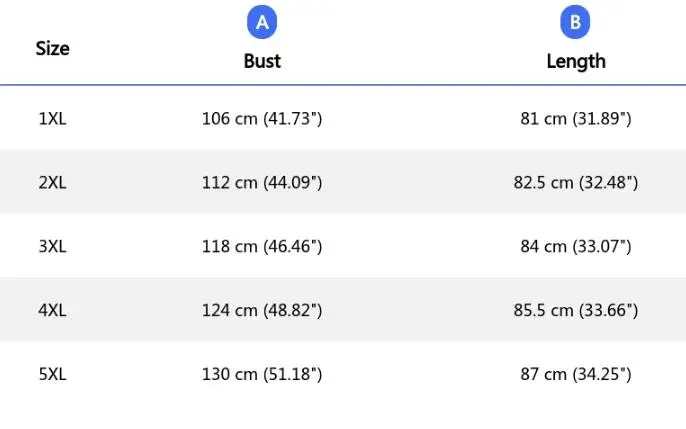Select the Size column header

click(x=52, y=48)
